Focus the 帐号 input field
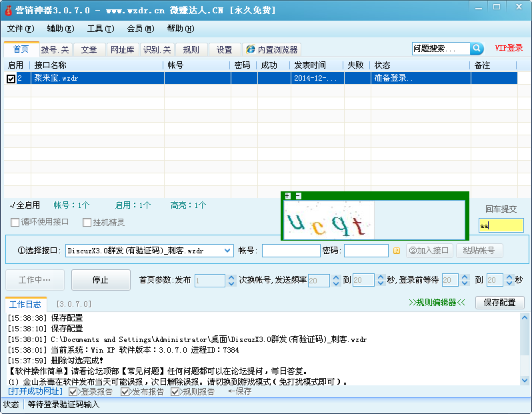The height and width of the screenshot is (414, 532). pos(291,251)
